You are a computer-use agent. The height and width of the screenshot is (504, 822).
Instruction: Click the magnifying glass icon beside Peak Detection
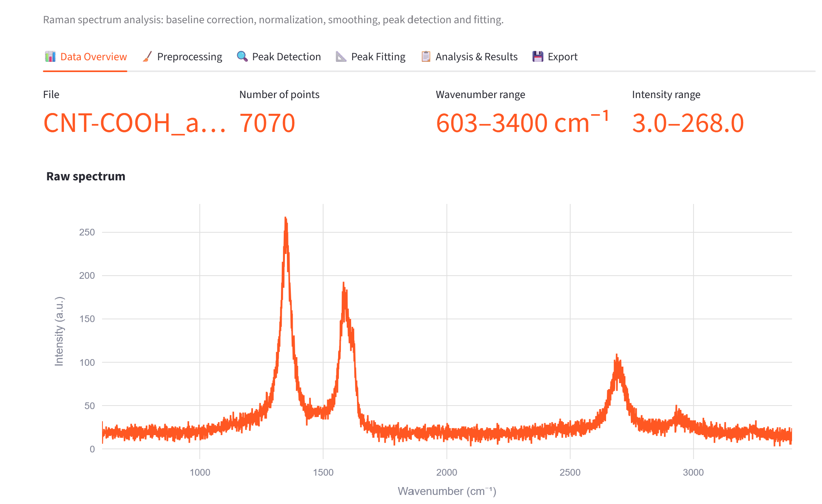[242, 57]
